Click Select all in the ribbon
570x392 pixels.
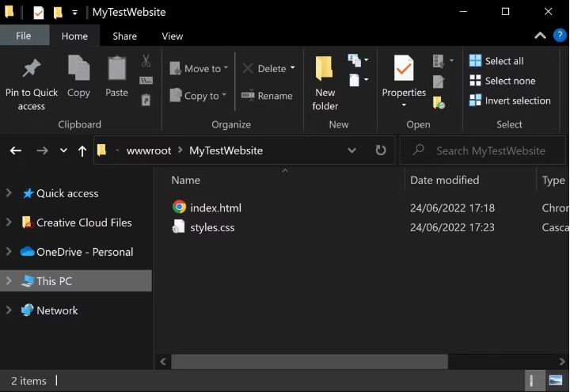496,61
